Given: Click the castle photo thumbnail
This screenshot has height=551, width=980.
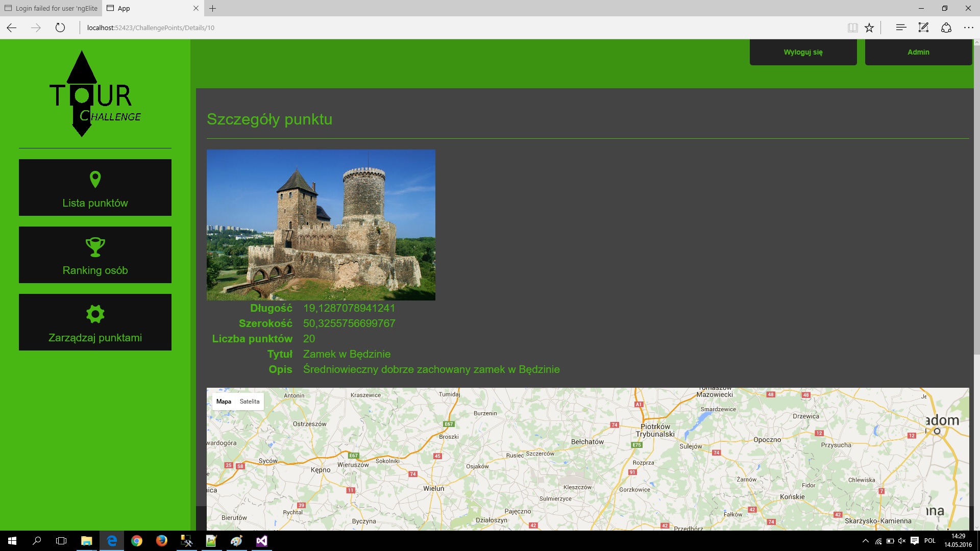Looking at the screenshot, I should [x=321, y=224].
